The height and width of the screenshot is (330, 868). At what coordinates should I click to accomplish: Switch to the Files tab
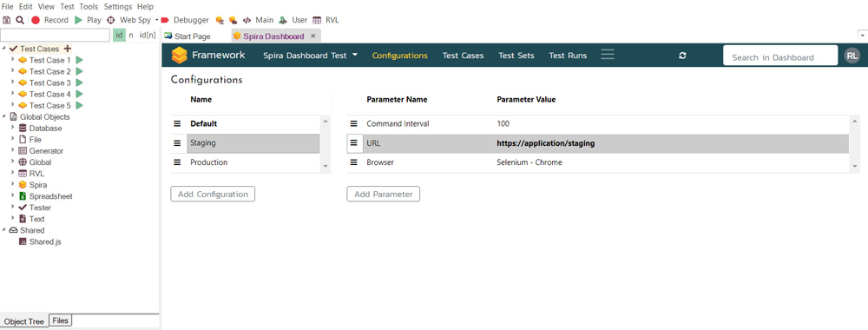[x=61, y=320]
